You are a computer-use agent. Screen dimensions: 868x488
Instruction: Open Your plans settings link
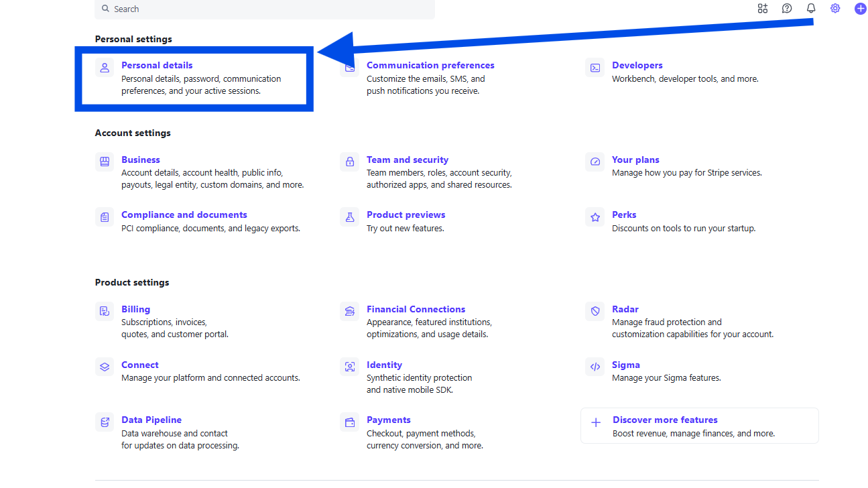(x=635, y=160)
